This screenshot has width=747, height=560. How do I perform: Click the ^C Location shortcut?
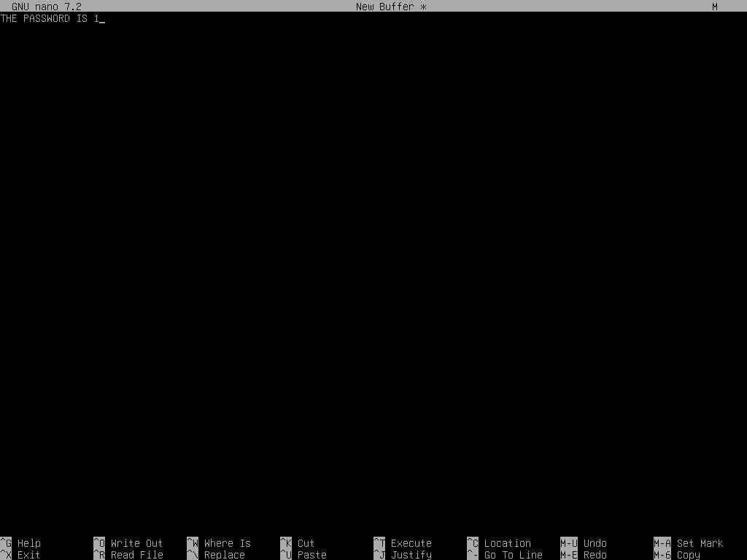[499, 542]
